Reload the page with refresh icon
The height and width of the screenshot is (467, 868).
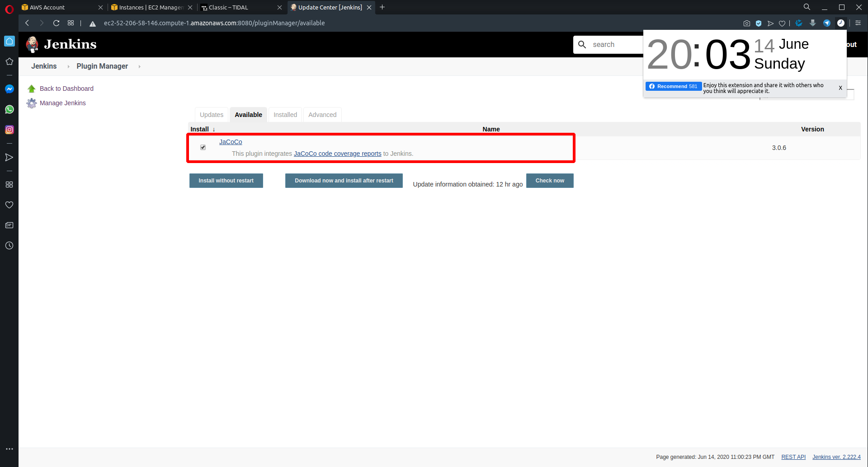56,23
